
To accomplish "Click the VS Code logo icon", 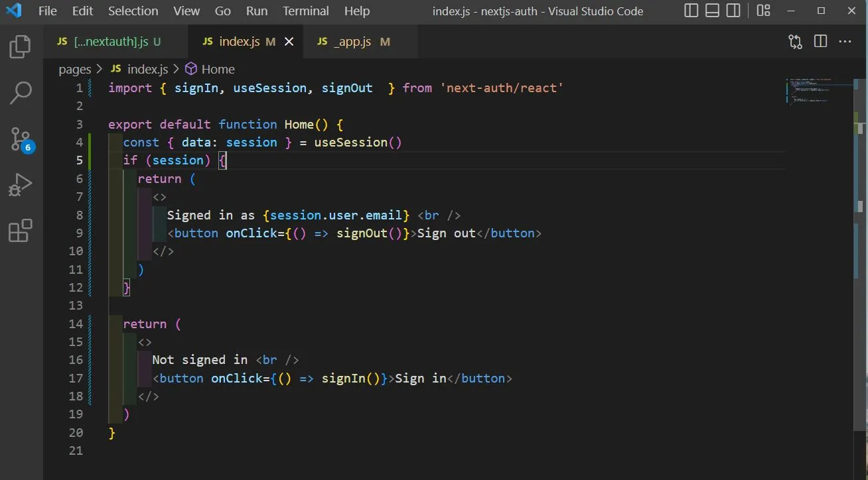I will 14,11.
